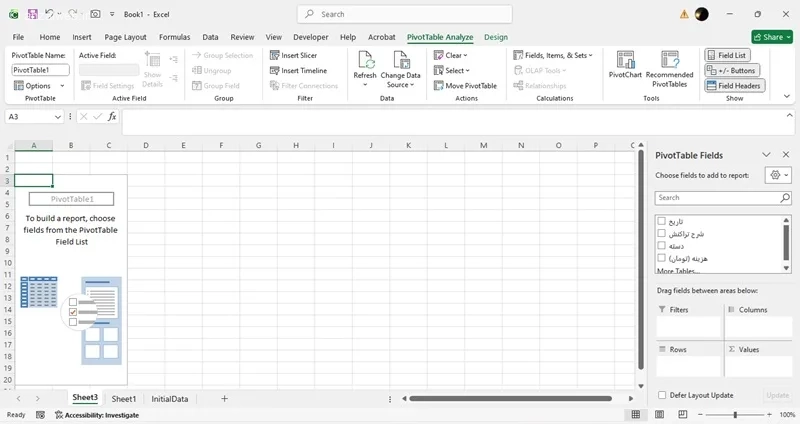The height and width of the screenshot is (424, 800).
Task: Open the PivotTable Options dropdown
Action: (x=38, y=86)
